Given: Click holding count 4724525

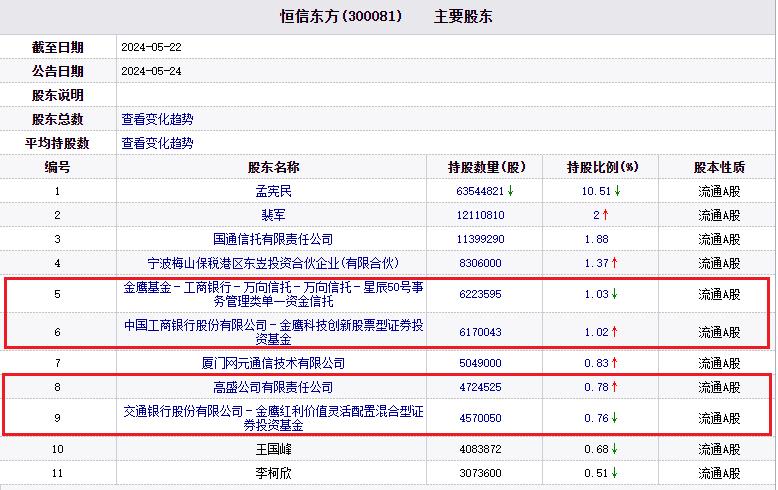Looking at the screenshot, I should [x=480, y=387].
